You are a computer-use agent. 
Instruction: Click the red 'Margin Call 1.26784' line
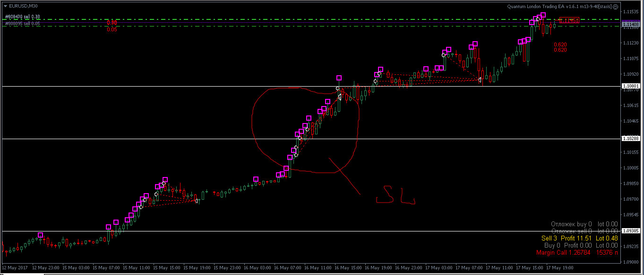577,252
